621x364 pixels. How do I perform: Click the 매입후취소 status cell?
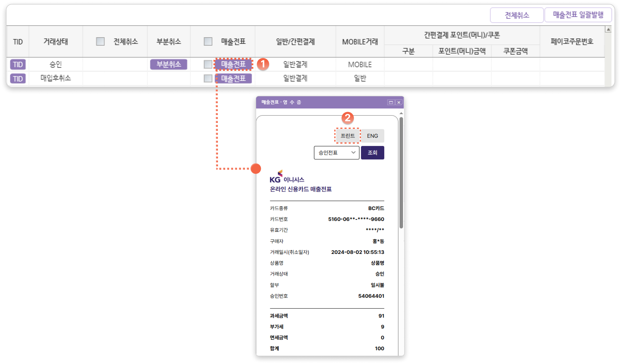(x=56, y=78)
